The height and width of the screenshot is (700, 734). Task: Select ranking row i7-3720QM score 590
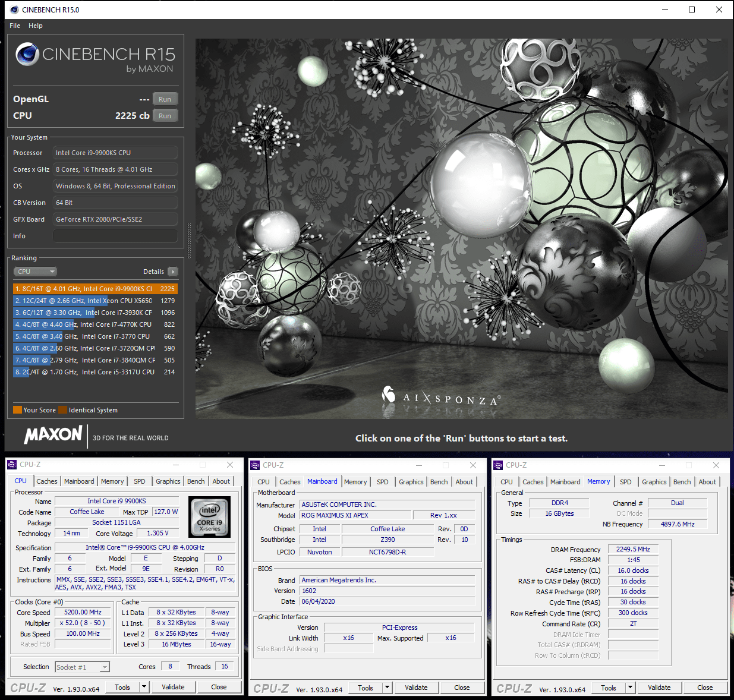pyautogui.click(x=95, y=348)
